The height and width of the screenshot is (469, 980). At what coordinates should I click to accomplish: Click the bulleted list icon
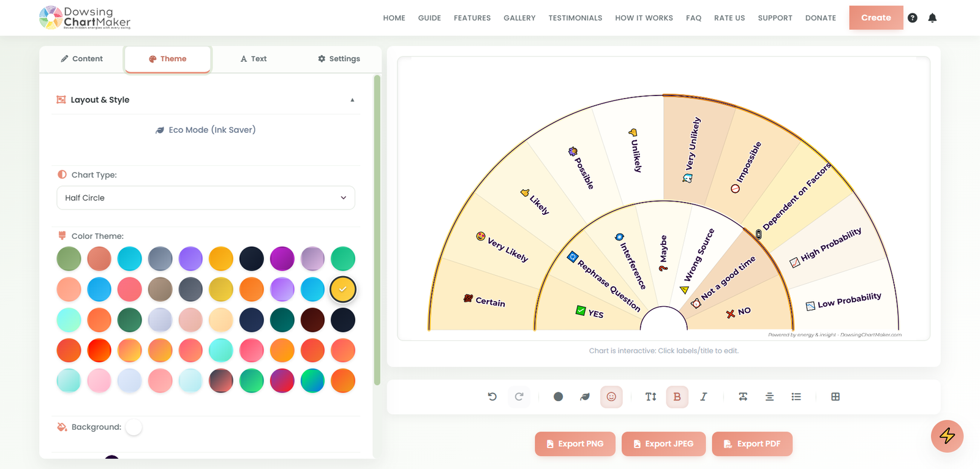796,397
